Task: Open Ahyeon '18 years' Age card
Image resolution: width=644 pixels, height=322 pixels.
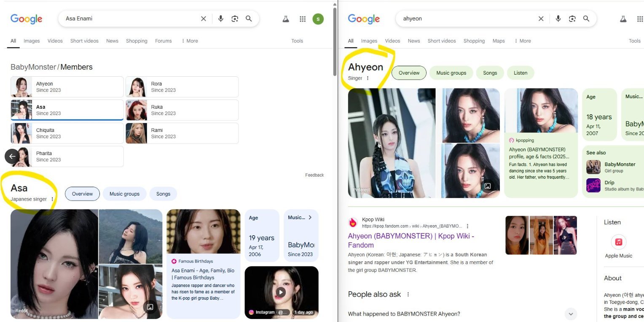Action: point(600,114)
